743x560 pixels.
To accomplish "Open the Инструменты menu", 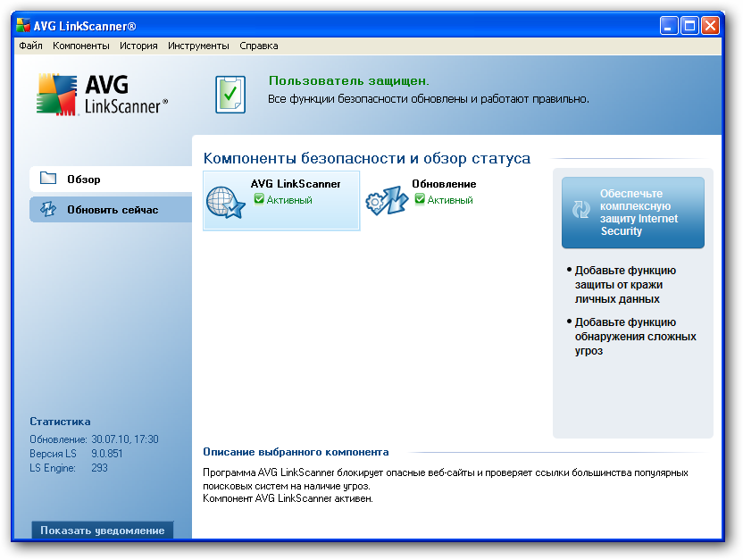I will (198, 46).
